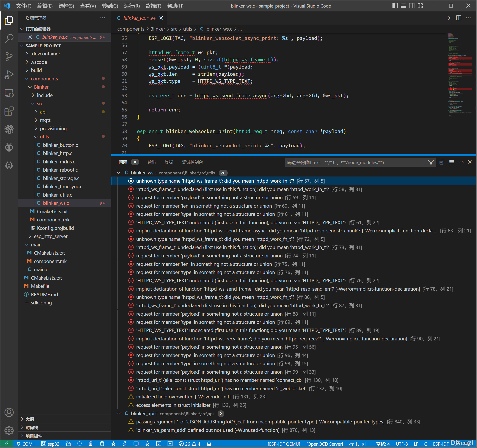Expand the 大纲 outline section
Image resolution: width=477 pixels, height=448 pixels.
pos(30,419)
